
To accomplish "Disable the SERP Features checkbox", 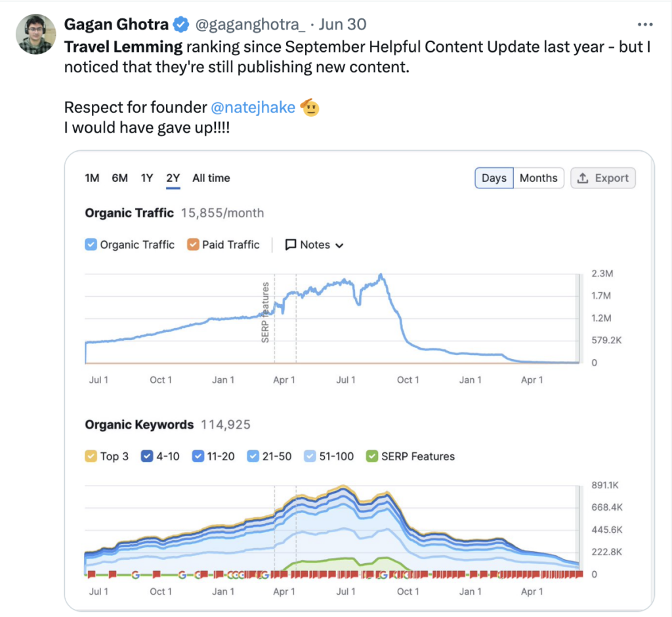I will [x=372, y=456].
